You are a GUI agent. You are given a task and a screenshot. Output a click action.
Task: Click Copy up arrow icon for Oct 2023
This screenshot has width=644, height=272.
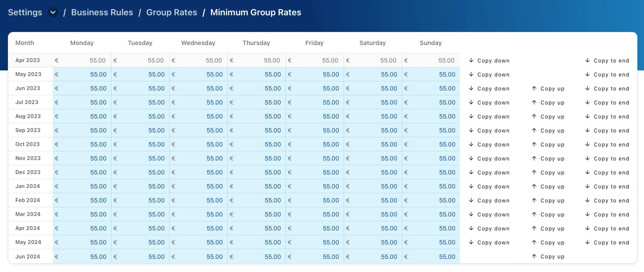(534, 144)
